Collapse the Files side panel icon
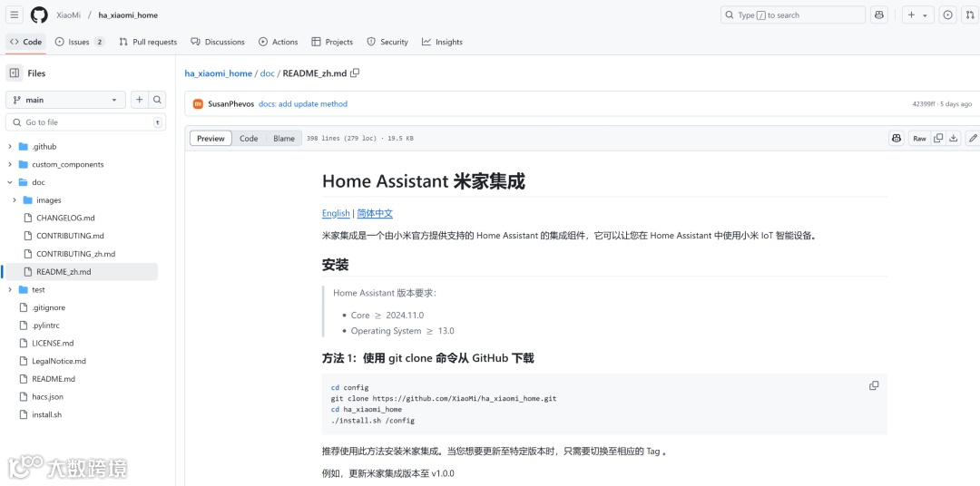The height and width of the screenshot is (486, 980). (x=15, y=73)
